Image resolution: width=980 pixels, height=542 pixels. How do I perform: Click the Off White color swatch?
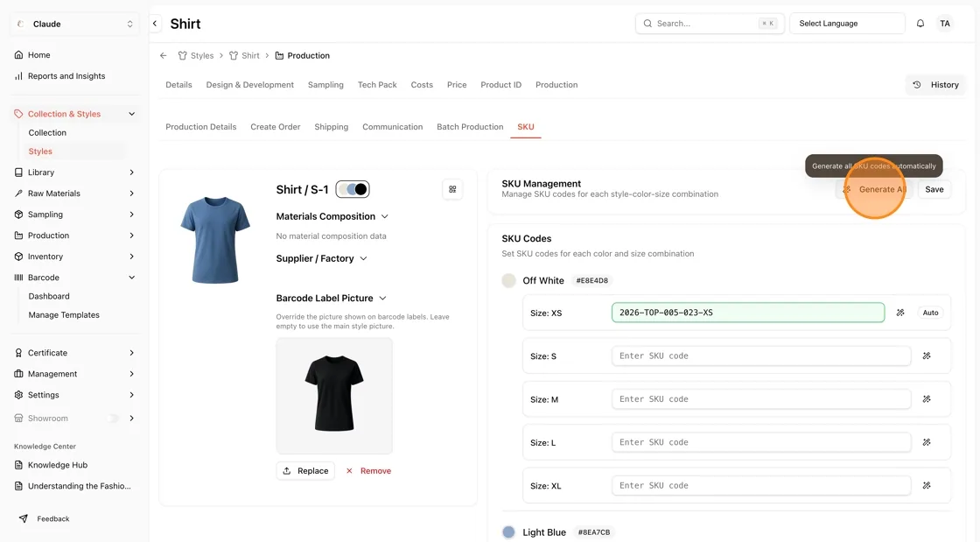pos(508,281)
